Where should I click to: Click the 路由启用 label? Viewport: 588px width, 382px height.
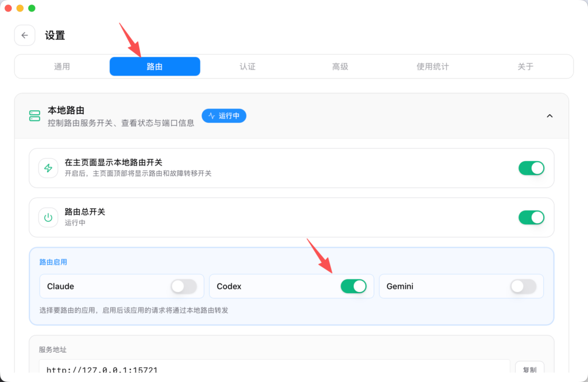53,262
